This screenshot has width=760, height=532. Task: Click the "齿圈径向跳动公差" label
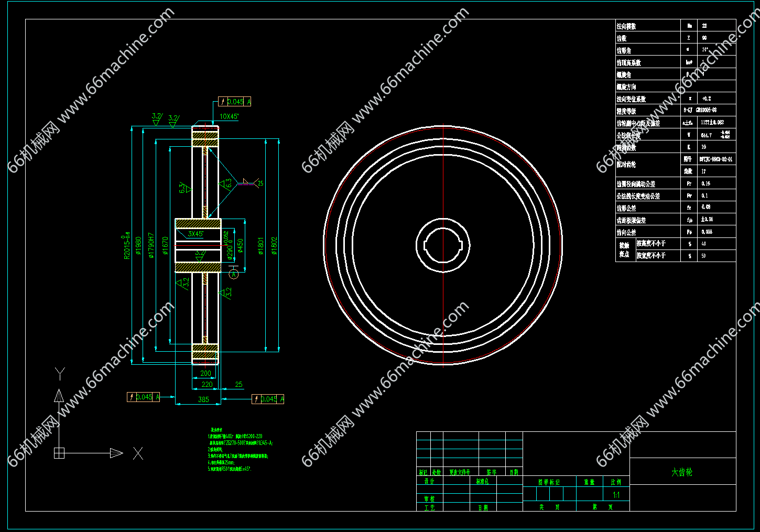coord(636,184)
